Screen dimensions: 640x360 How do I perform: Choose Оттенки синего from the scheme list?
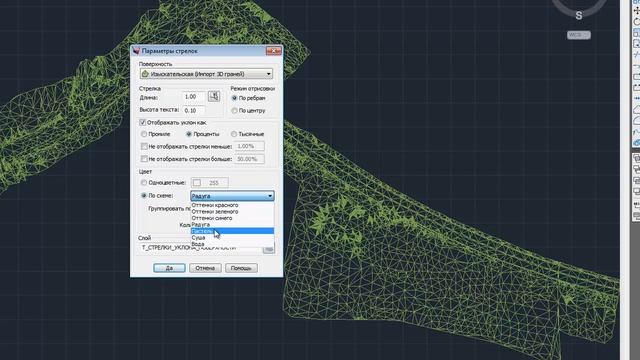(x=232, y=218)
